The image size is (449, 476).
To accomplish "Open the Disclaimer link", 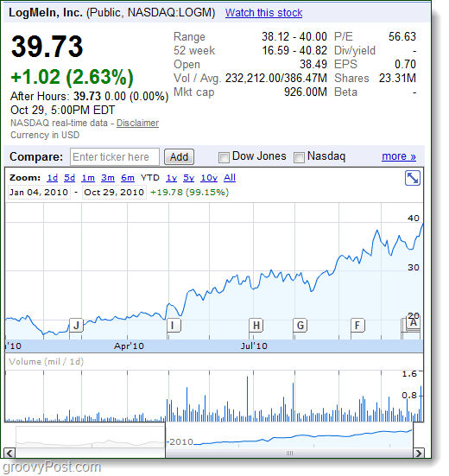I will pyautogui.click(x=137, y=123).
